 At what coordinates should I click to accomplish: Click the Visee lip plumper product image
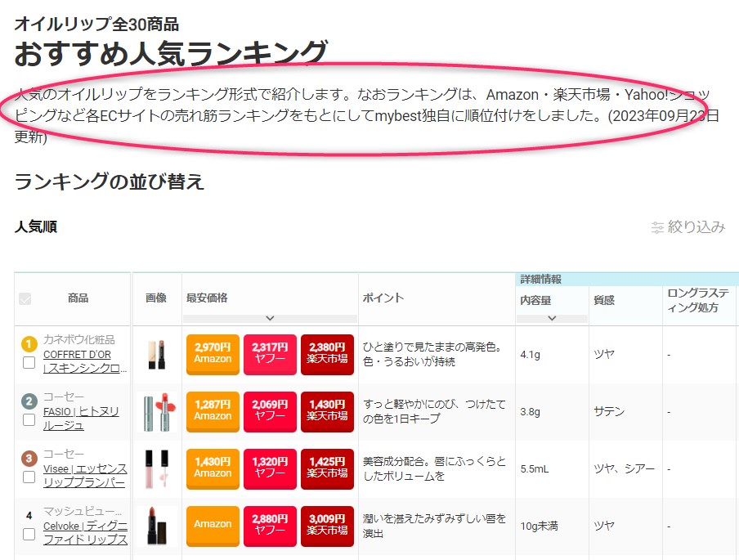[x=158, y=469]
